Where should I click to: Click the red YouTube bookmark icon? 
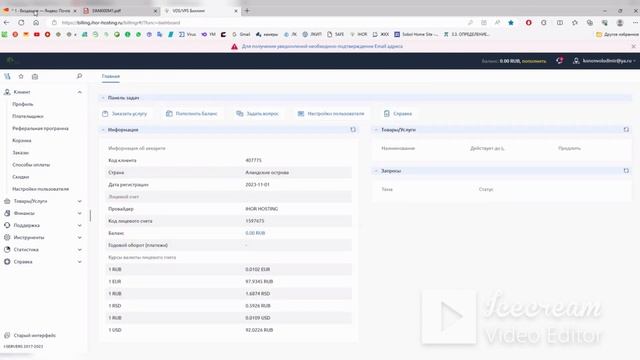(x=37, y=35)
